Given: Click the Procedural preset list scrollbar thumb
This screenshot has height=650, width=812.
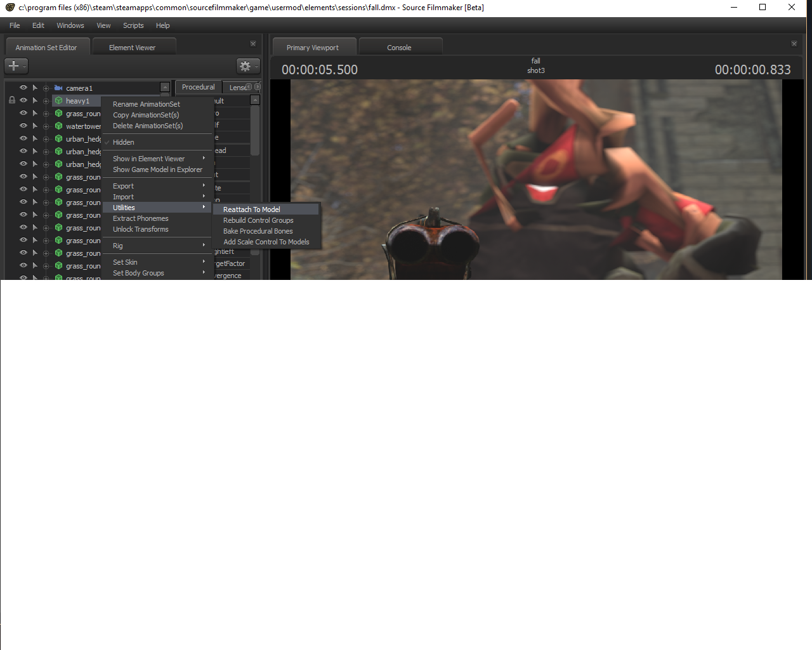Looking at the screenshot, I should tap(255, 130).
